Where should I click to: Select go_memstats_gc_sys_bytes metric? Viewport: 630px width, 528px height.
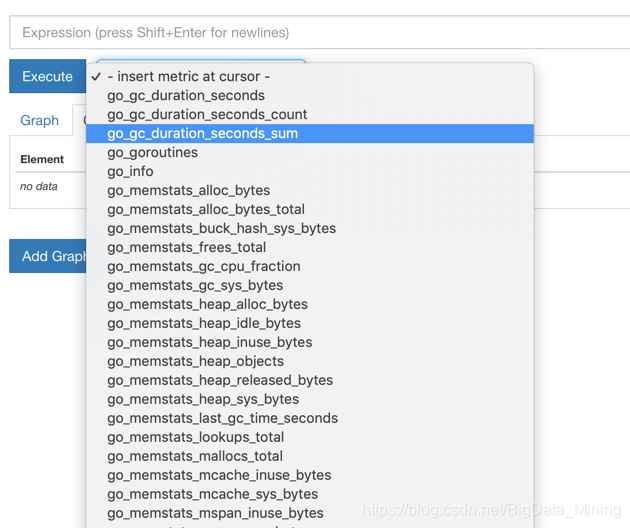click(310, 285)
